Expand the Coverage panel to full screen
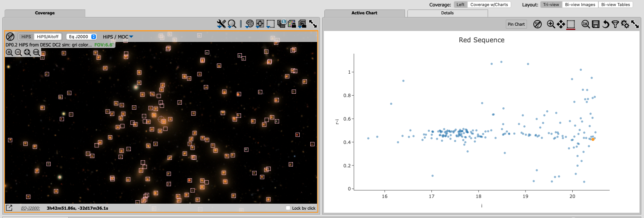The image size is (644, 218). pyautogui.click(x=313, y=24)
